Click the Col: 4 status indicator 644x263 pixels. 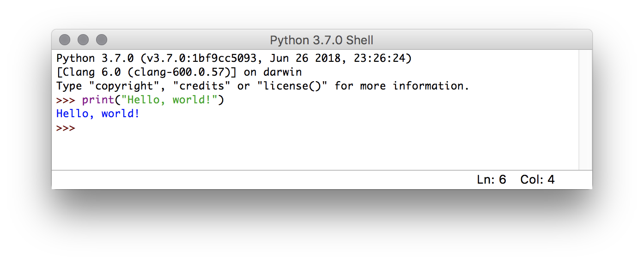pos(537,180)
